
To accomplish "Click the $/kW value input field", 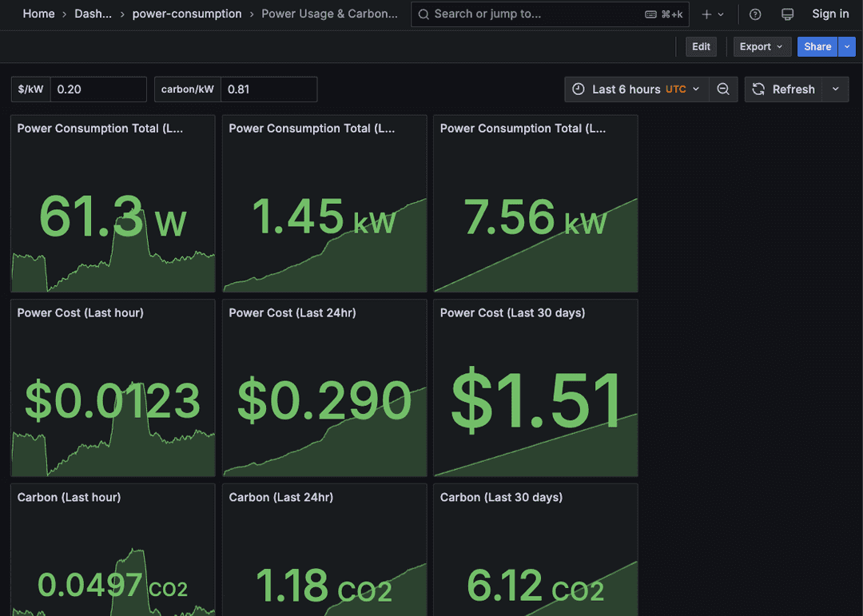I will click(98, 89).
